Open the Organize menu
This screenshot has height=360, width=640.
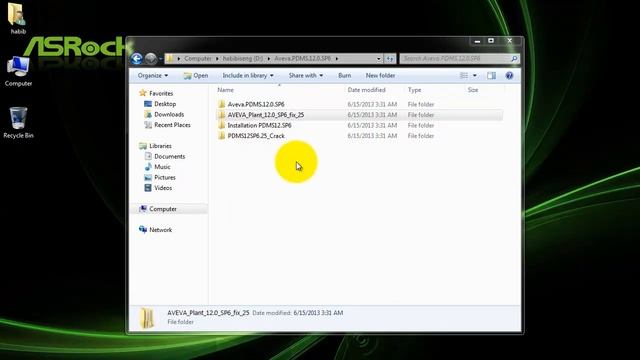[153, 76]
